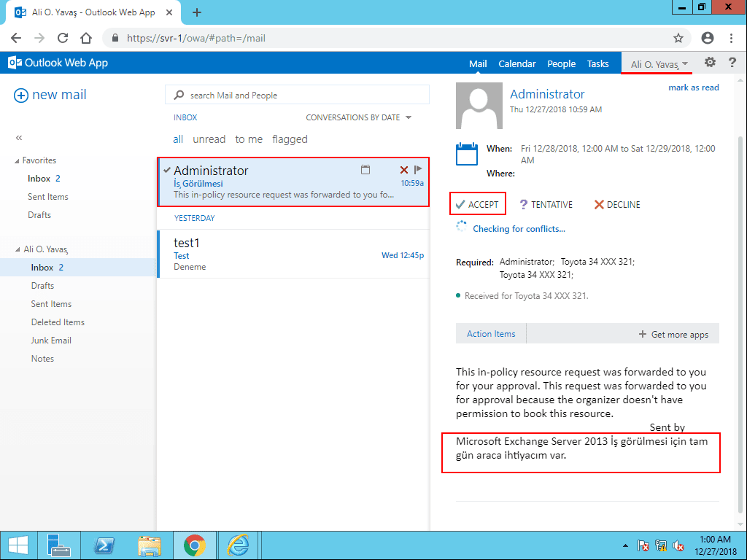The image size is (747, 560).
Task: Click the Administrator sender avatar
Action: click(x=479, y=106)
